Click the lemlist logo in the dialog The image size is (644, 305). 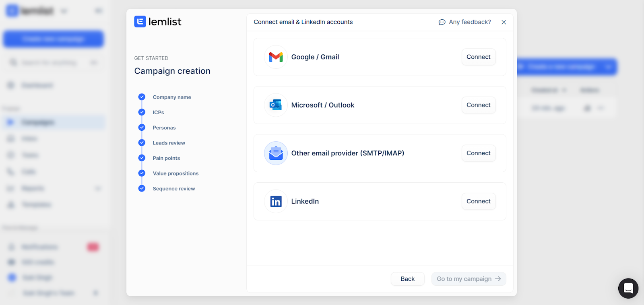158,22
